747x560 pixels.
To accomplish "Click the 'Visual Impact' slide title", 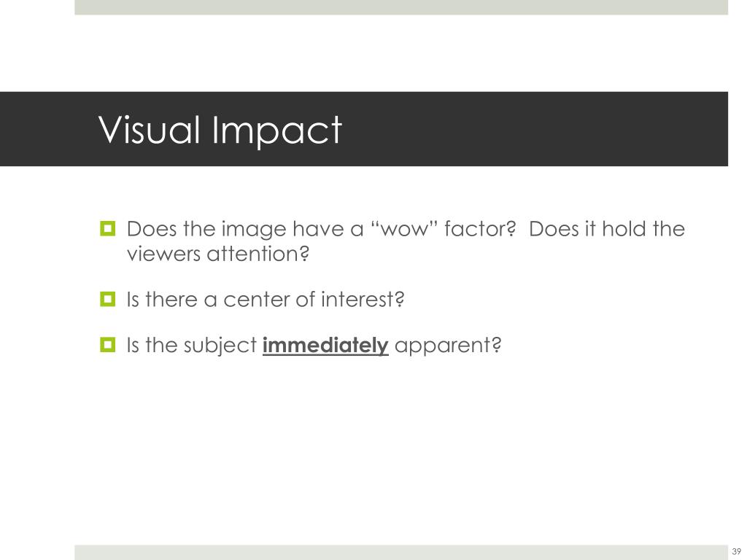I will [x=220, y=130].
